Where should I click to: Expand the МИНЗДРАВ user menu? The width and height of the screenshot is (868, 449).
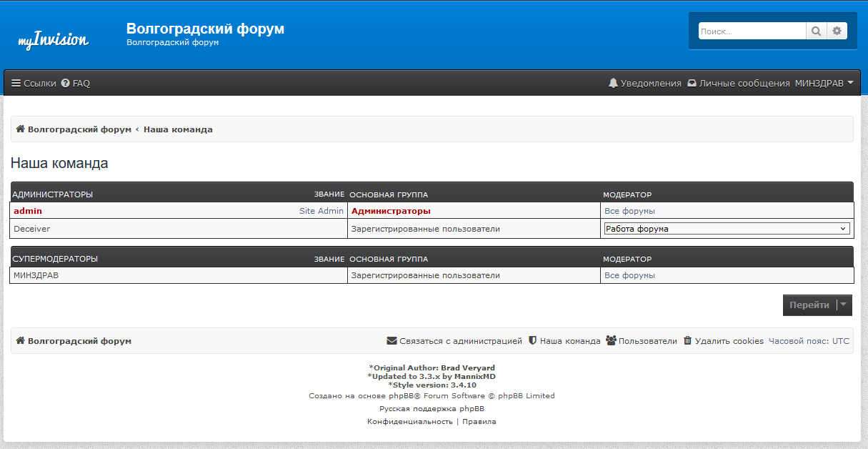824,83
